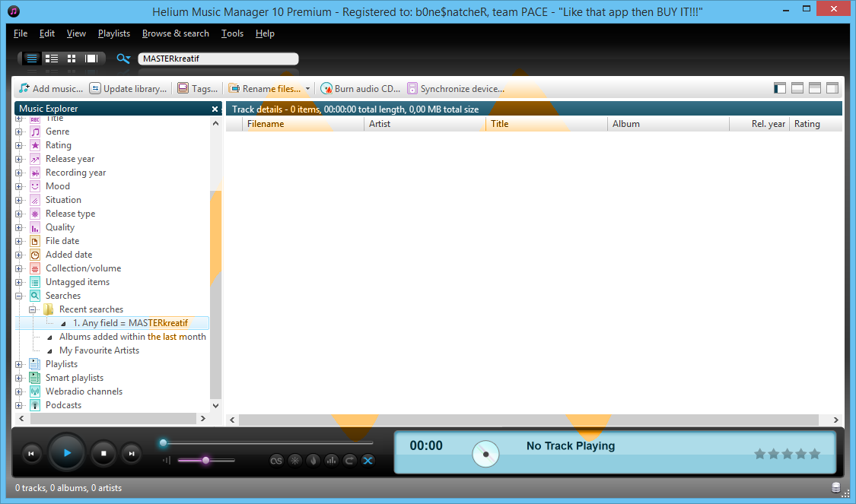Click the Rename files button
Image resolution: width=856 pixels, height=504 pixels.
click(x=265, y=88)
